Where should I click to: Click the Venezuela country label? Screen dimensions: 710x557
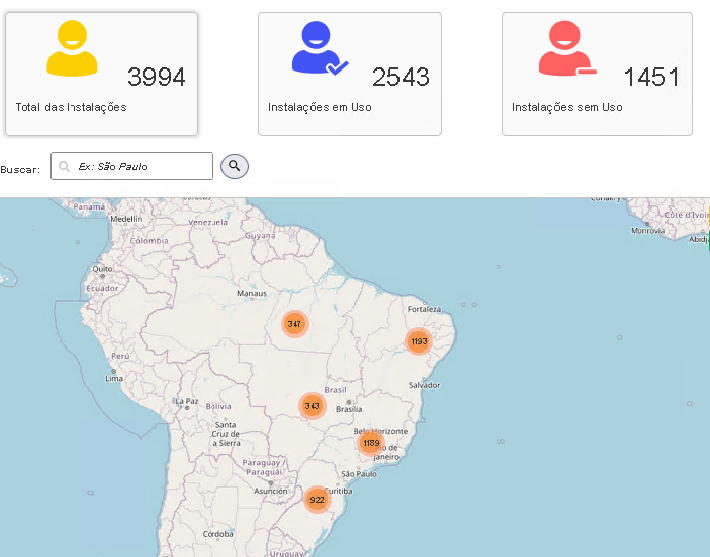[208, 222]
